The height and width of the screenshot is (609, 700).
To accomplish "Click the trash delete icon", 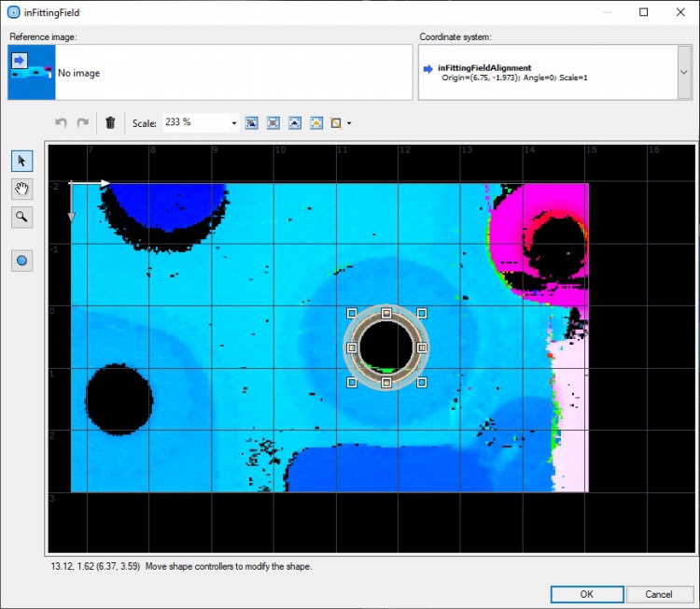I will click(x=110, y=122).
